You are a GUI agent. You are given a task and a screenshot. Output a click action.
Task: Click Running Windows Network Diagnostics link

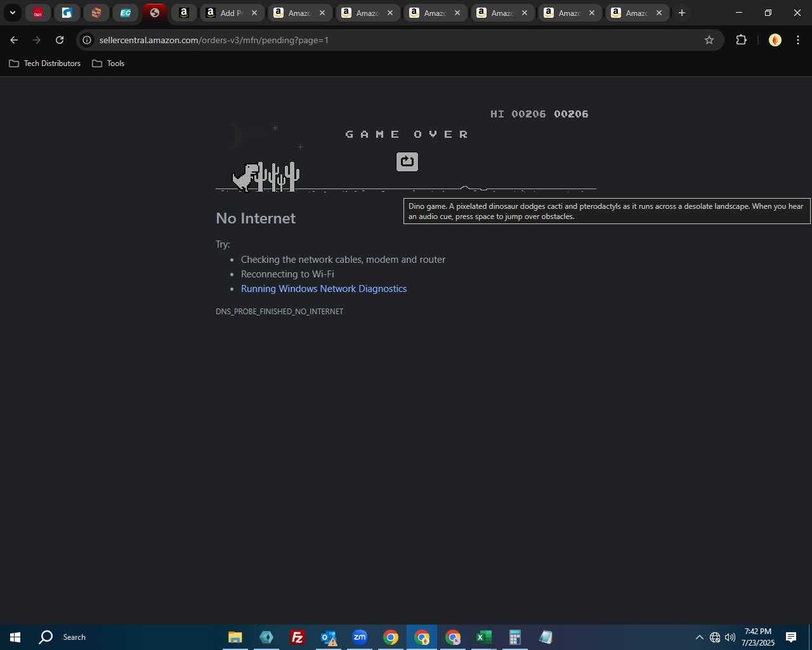coord(324,289)
